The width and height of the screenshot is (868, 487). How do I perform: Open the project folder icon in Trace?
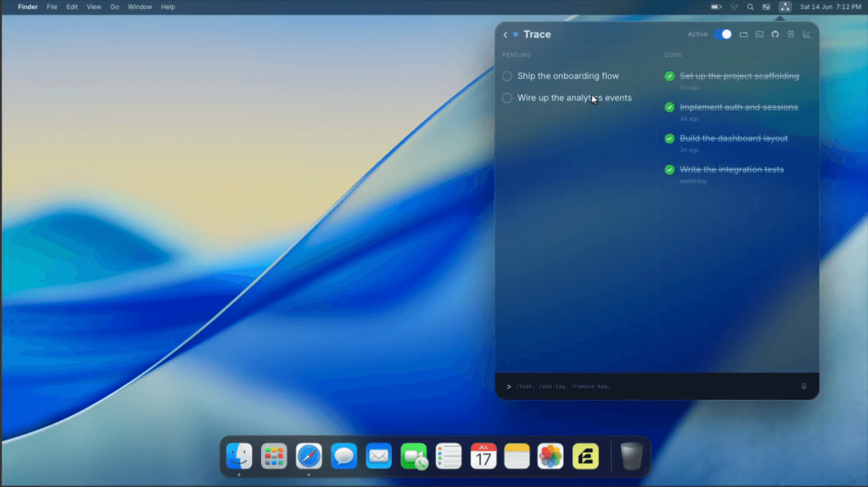coord(744,34)
